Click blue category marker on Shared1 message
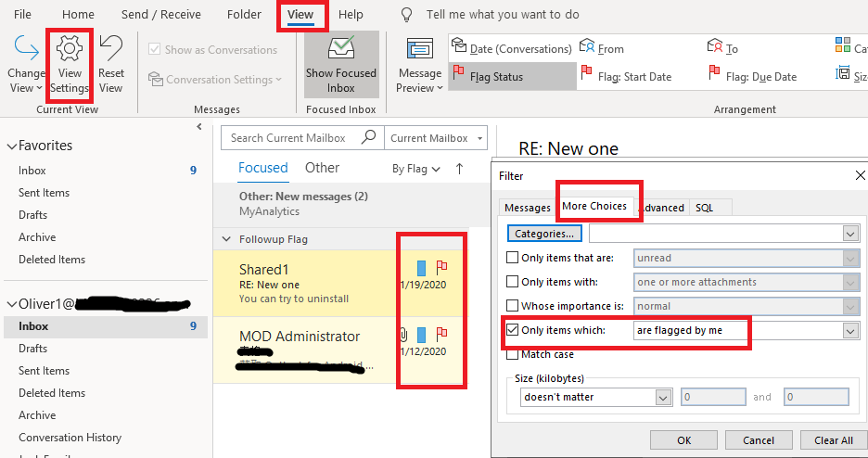868x458 pixels. [x=421, y=268]
